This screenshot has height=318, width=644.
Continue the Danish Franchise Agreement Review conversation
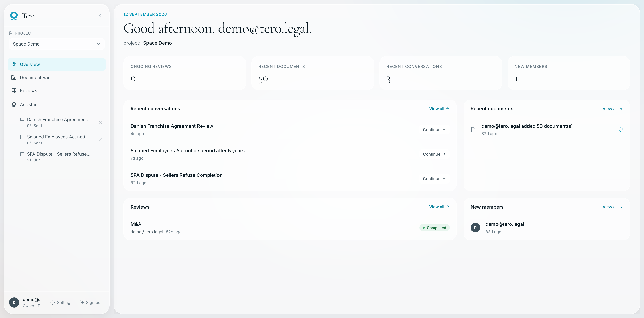(x=434, y=130)
